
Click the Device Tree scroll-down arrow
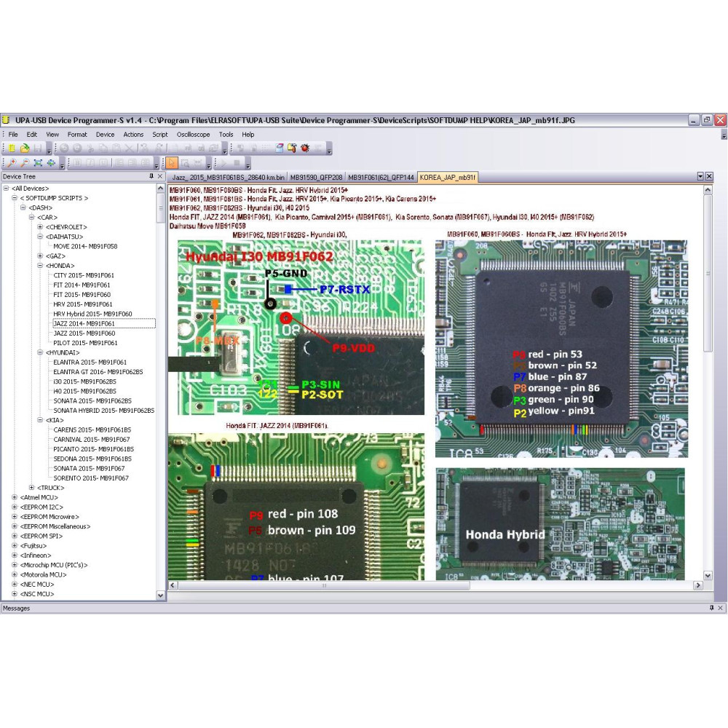[161, 595]
